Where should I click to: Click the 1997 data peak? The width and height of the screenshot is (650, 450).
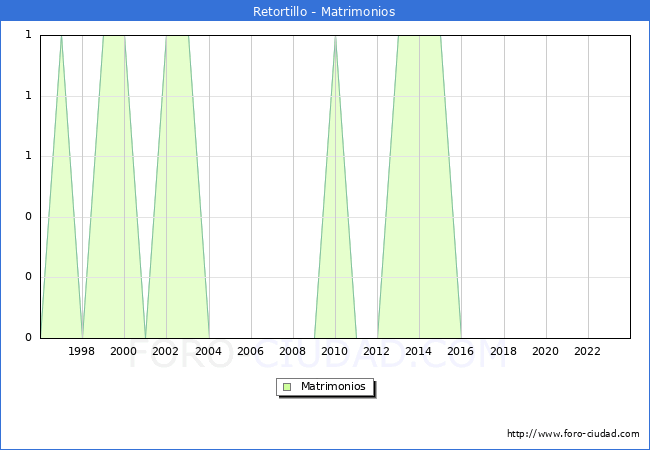coord(61,37)
